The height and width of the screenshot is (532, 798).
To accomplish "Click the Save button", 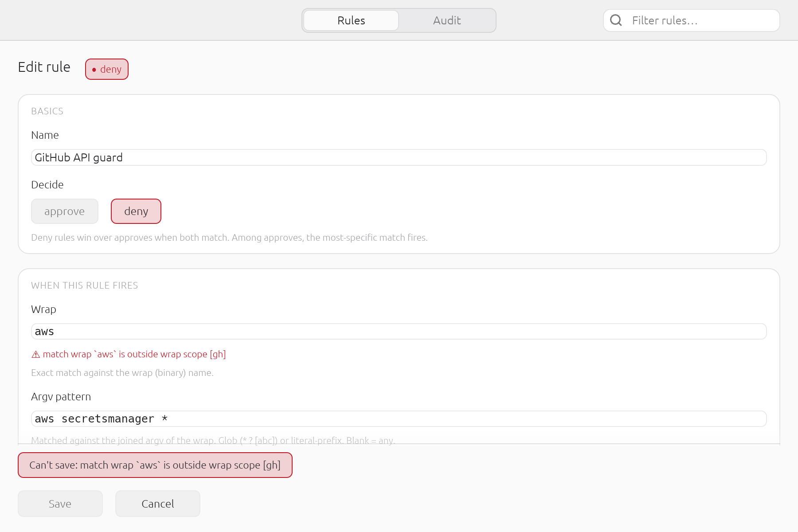I will [60, 504].
